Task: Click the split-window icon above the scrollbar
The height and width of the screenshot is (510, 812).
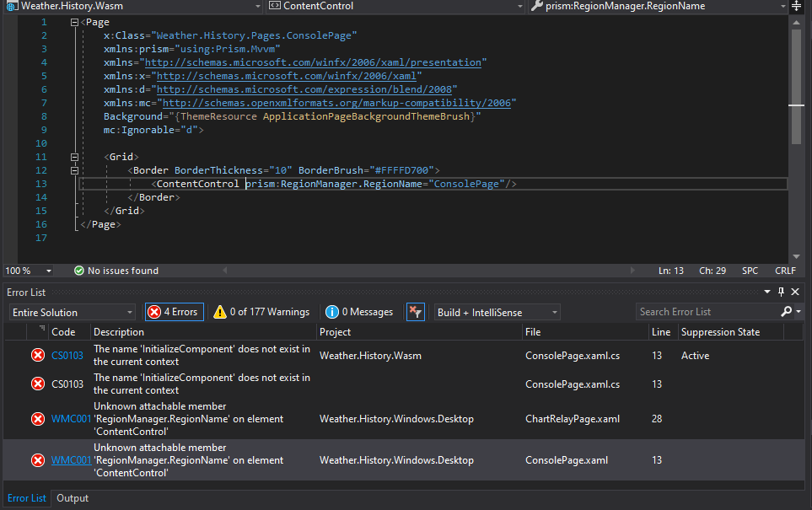Action: coord(796,7)
